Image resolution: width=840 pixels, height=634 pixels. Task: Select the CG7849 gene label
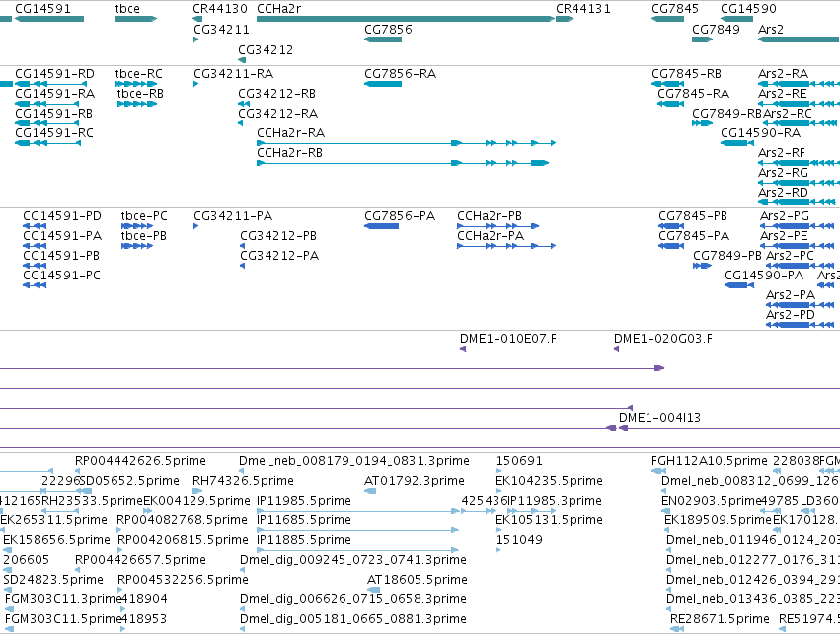tap(716, 30)
